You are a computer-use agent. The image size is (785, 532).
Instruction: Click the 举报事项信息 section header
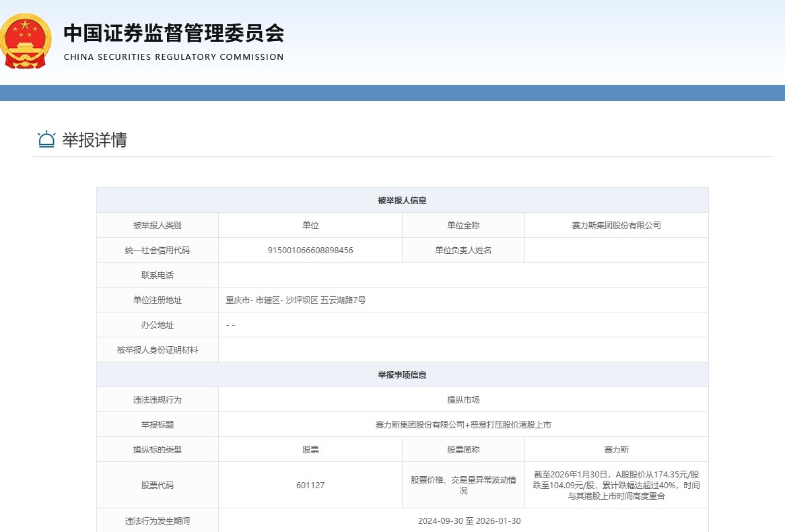tap(402, 374)
